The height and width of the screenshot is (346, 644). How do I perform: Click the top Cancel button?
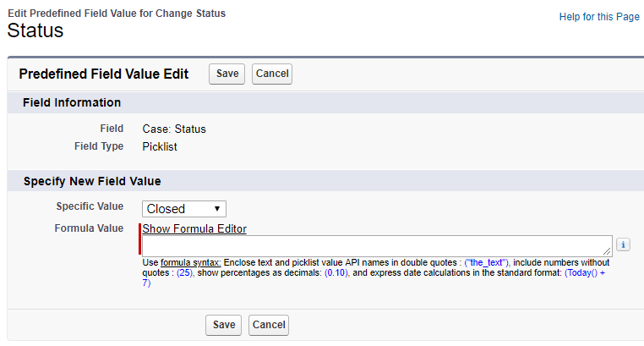click(272, 74)
